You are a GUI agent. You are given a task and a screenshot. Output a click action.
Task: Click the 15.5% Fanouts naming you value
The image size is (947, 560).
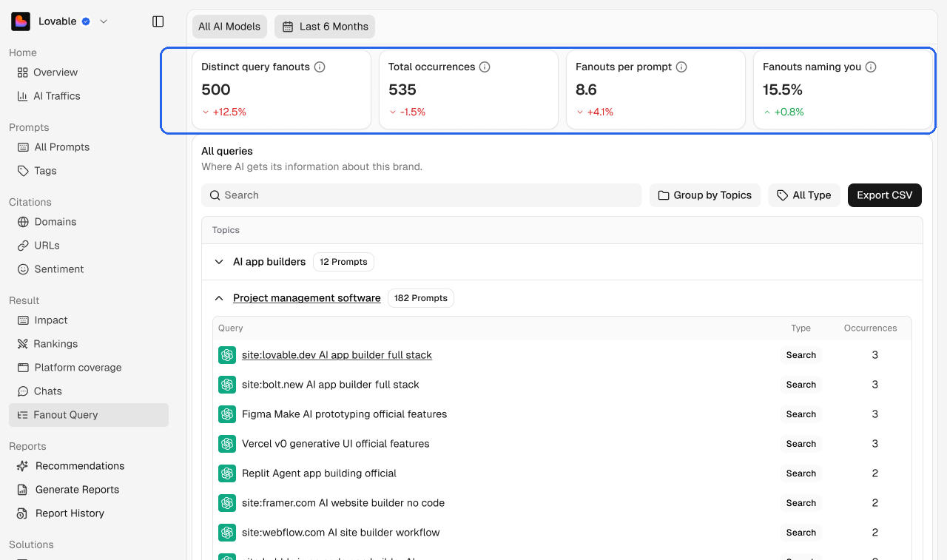783,90
